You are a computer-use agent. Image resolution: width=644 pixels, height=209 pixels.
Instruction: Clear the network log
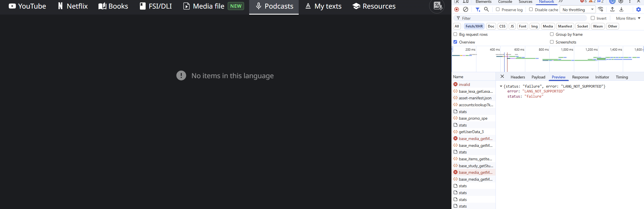466,9
